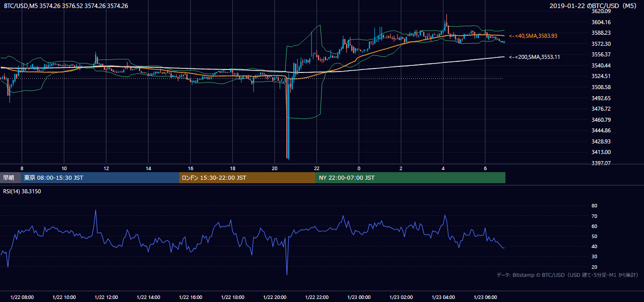Click RSI scale value 80
Image resolution: width=644 pixels, height=302 pixels.
(594, 206)
